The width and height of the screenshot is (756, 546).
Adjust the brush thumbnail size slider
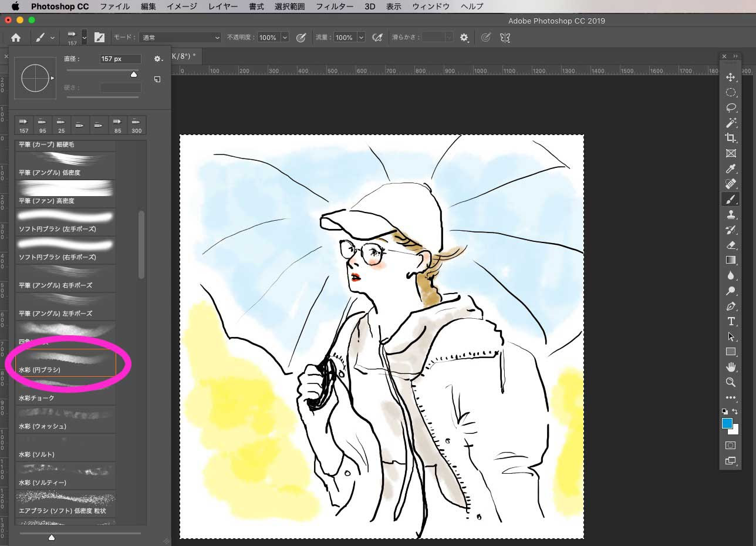click(x=52, y=537)
